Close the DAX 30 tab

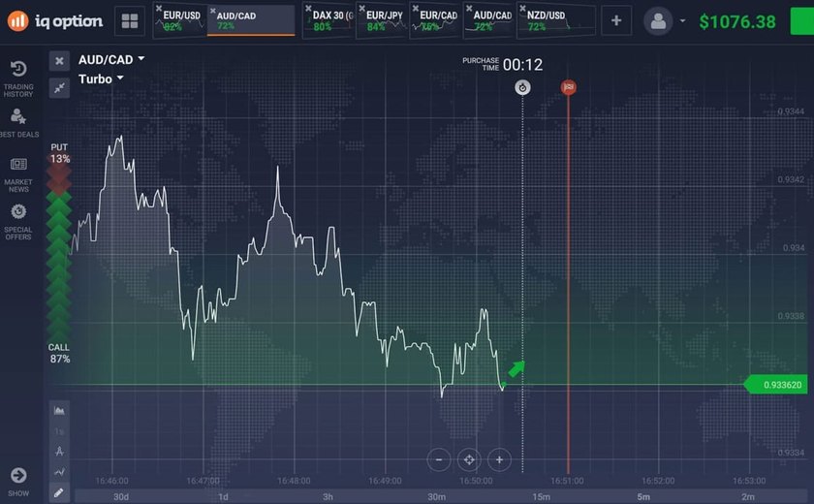[308, 9]
